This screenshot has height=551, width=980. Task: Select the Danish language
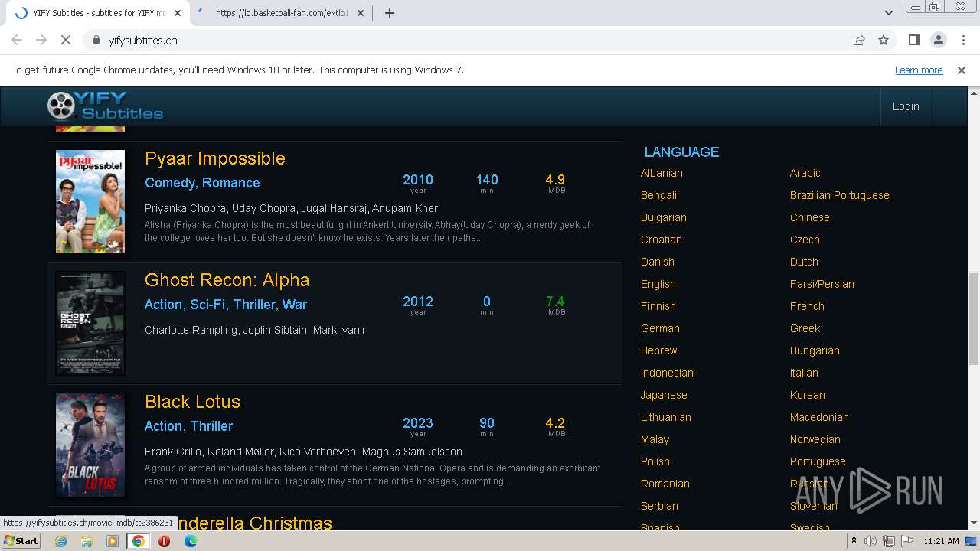[x=658, y=262]
